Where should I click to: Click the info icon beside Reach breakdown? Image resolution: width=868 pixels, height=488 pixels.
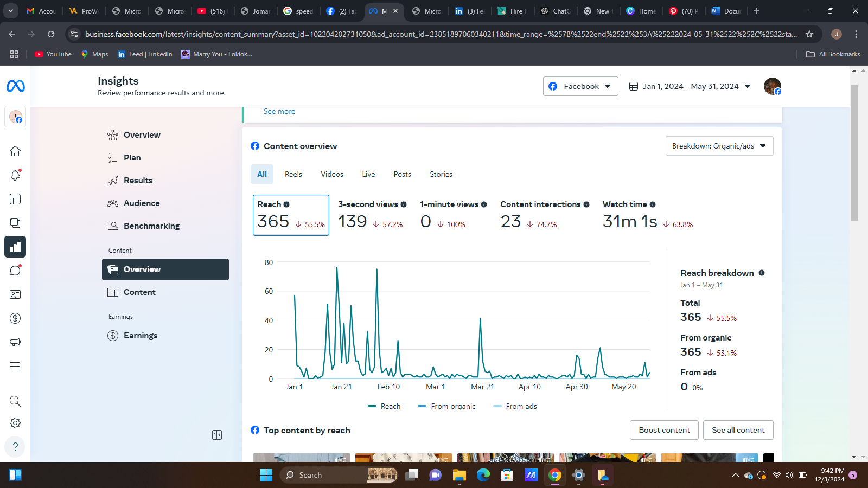point(762,273)
